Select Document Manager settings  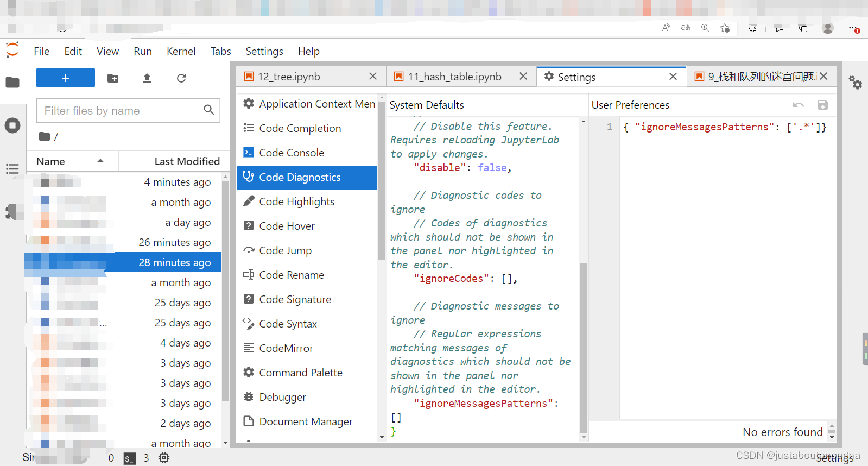(x=307, y=421)
